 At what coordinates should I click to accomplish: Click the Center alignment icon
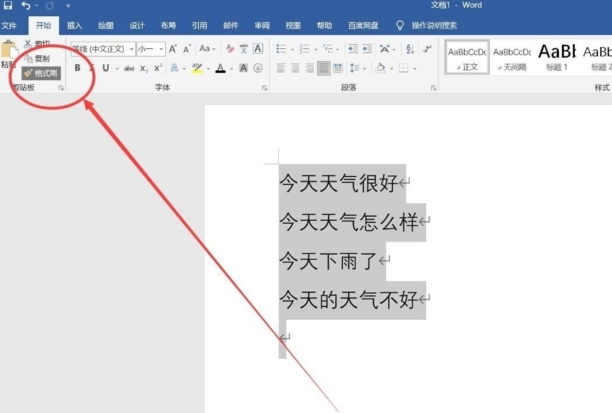click(x=295, y=68)
